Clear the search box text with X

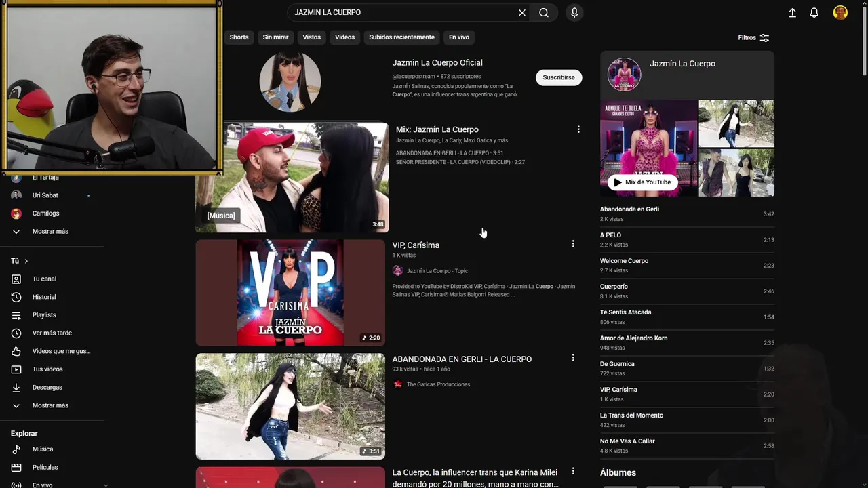click(522, 12)
